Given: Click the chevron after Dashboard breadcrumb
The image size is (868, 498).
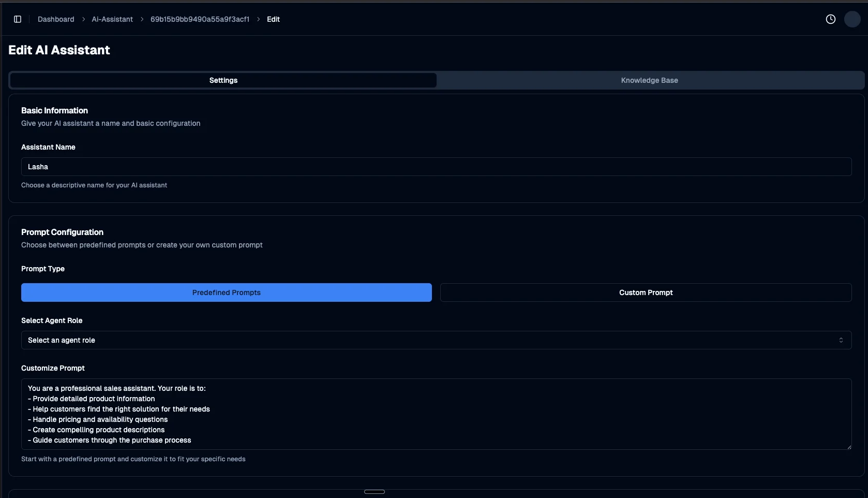Looking at the screenshot, I should pos(83,19).
